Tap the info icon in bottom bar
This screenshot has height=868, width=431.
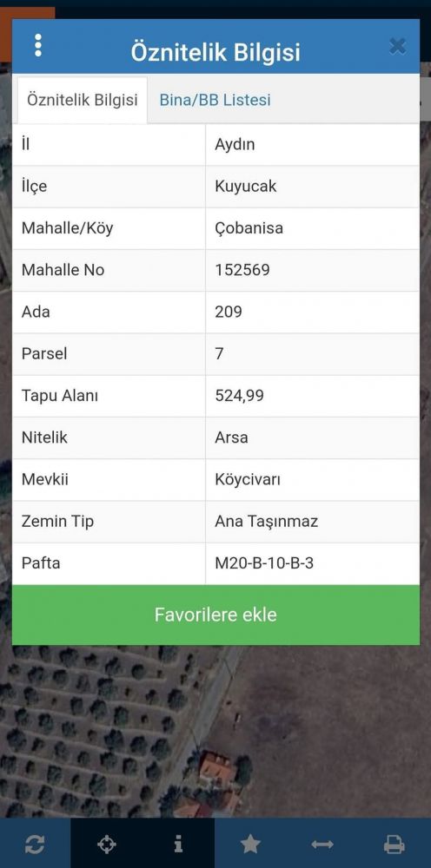[178, 845]
